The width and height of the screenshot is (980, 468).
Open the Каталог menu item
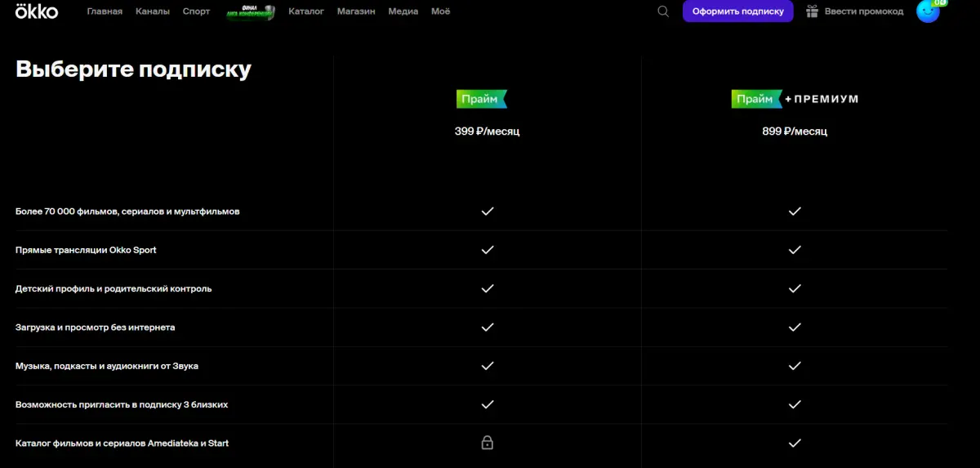pos(306,11)
